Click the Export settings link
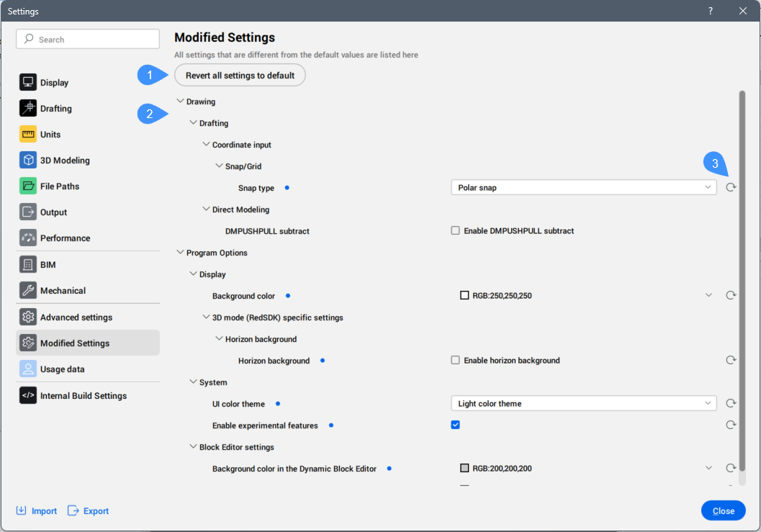Image resolution: width=761 pixels, height=532 pixels. tap(89, 511)
